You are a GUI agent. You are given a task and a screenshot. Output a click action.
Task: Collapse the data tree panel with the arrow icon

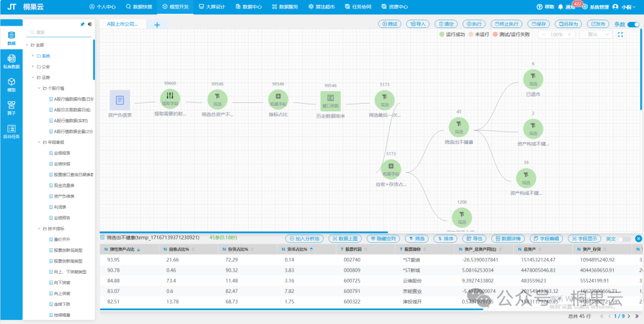(x=89, y=24)
